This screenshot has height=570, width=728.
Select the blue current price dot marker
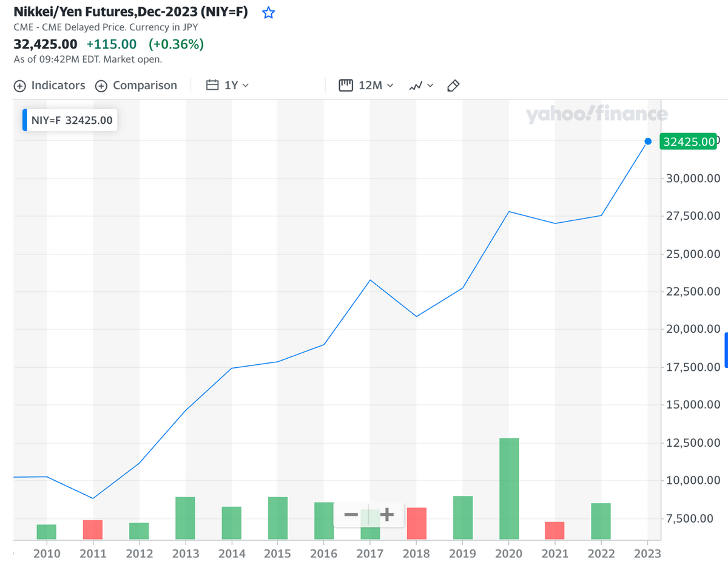point(648,141)
